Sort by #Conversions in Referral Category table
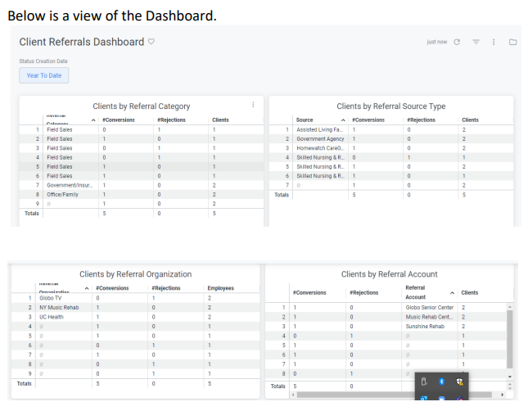528x420 pixels. tap(118, 120)
